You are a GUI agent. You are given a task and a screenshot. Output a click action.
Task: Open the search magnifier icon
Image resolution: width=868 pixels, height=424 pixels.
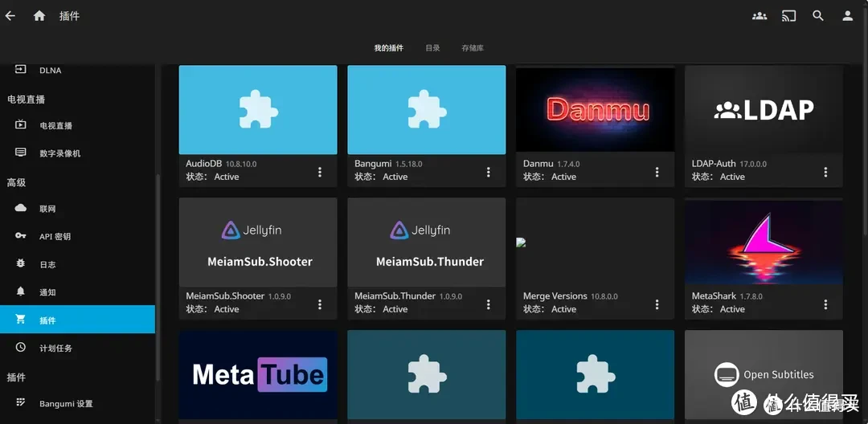[818, 16]
